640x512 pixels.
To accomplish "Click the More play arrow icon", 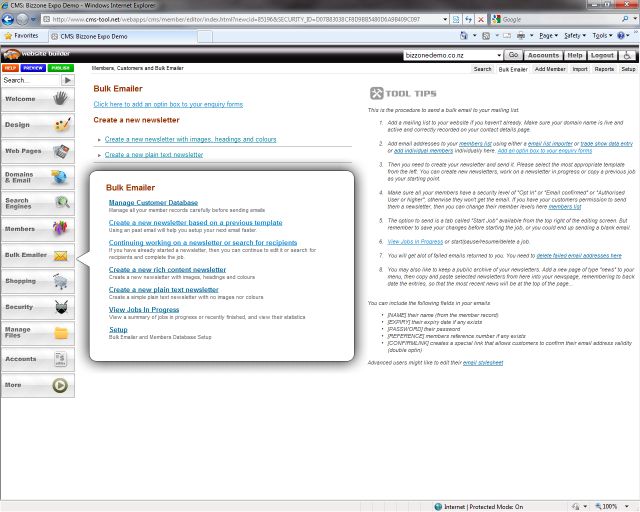I will tap(61, 384).
